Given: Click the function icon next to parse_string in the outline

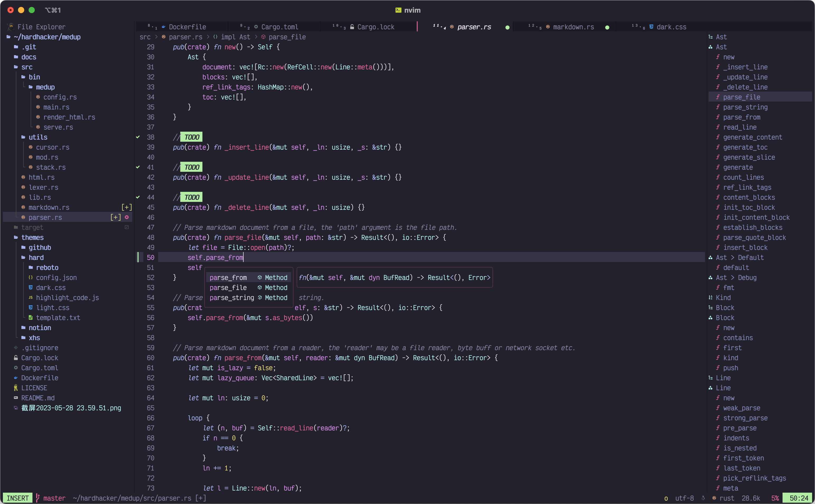Looking at the screenshot, I should click(x=718, y=107).
